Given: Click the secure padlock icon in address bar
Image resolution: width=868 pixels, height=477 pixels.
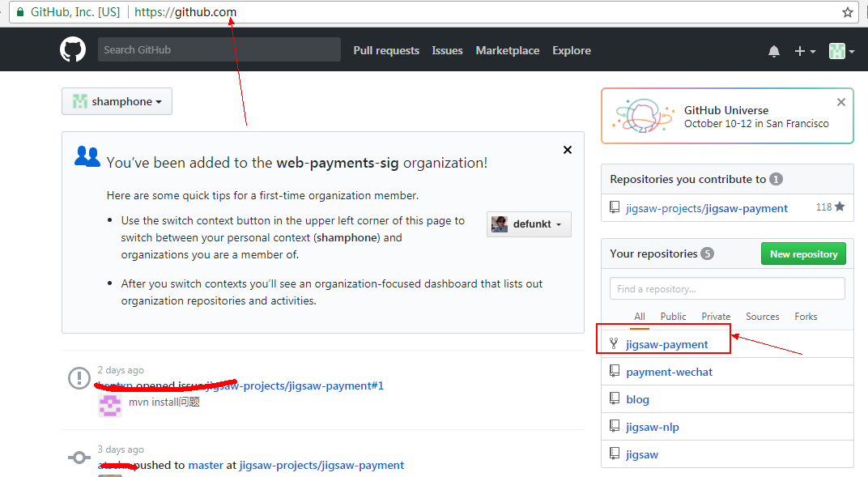Looking at the screenshot, I should tap(20, 12).
